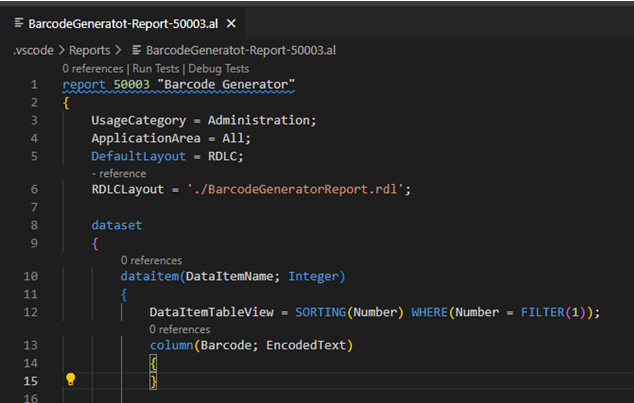Click 'DefaultLayout' property on line 5
Screen dimensions: 634x403
[x=139, y=156]
